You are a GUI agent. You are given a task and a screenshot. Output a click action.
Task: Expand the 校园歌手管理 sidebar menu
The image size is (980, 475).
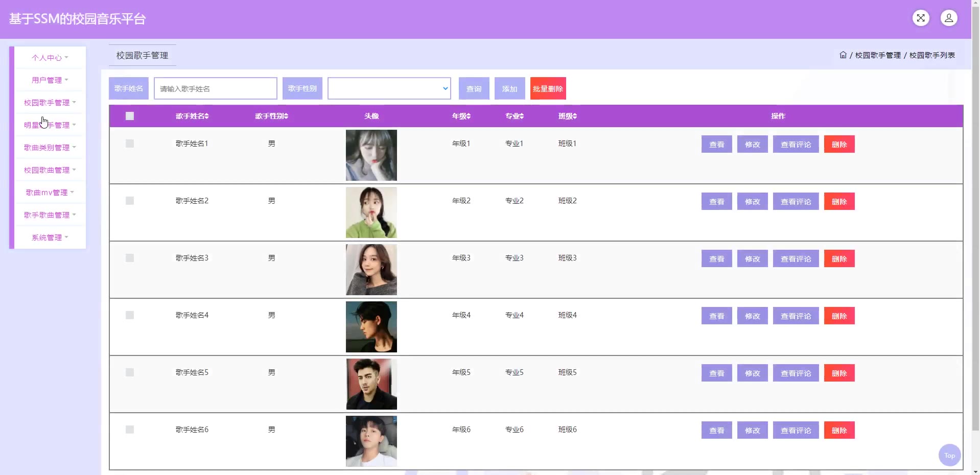click(x=50, y=103)
